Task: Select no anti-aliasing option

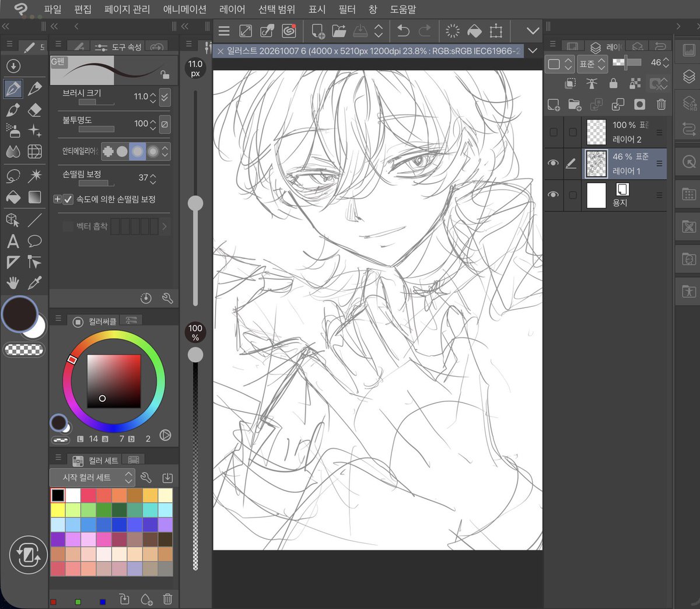Action: pos(108,152)
